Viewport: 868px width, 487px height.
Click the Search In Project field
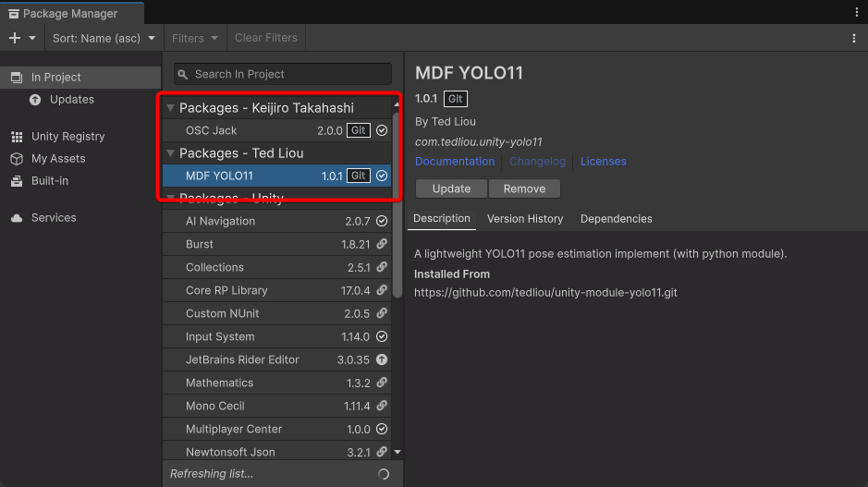coord(283,74)
